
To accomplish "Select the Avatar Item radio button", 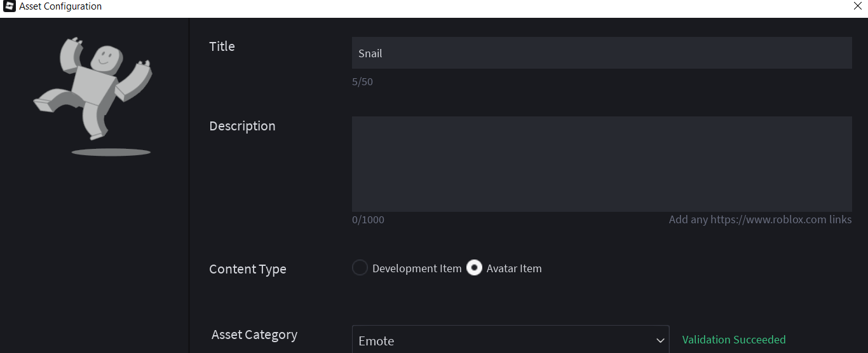I will pos(474,268).
